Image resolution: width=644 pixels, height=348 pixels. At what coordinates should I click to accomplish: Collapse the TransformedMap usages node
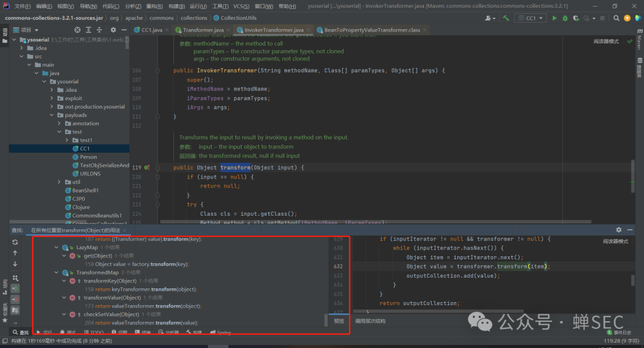(56, 272)
